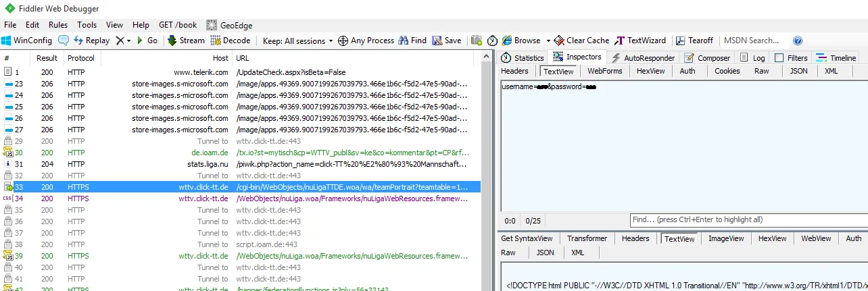Toggle Decode in the toolbar
Viewport: 868px width, 291px height.
231,41
